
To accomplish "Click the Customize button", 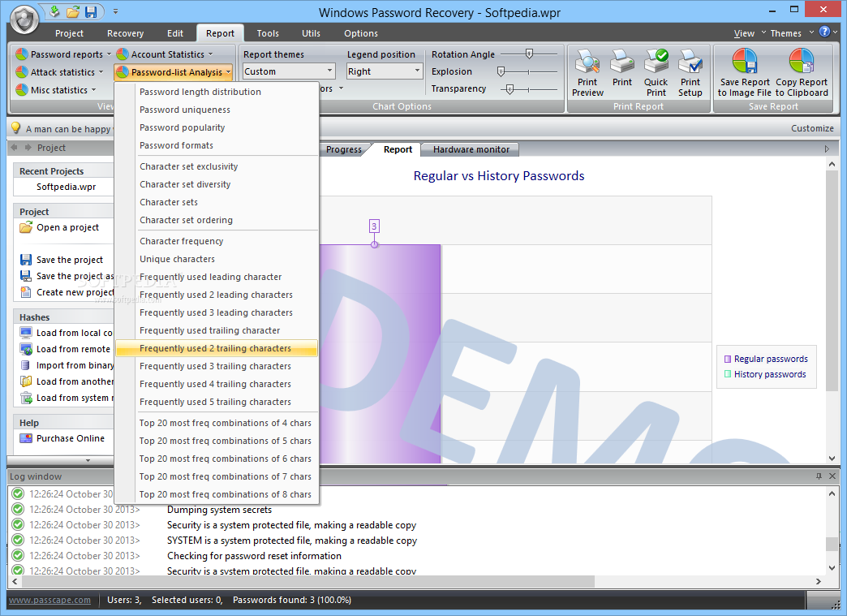I will click(812, 128).
